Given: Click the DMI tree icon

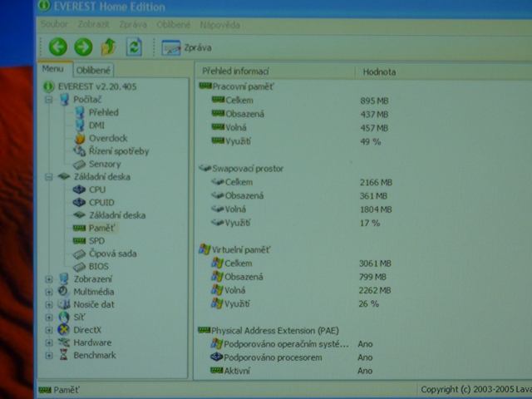Looking at the screenshot, I should pos(80,126).
